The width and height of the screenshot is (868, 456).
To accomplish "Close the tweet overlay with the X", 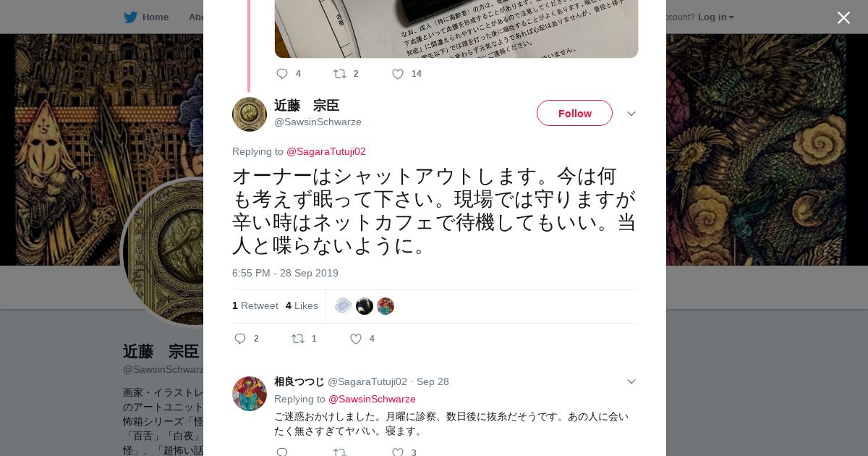I will 843,17.
